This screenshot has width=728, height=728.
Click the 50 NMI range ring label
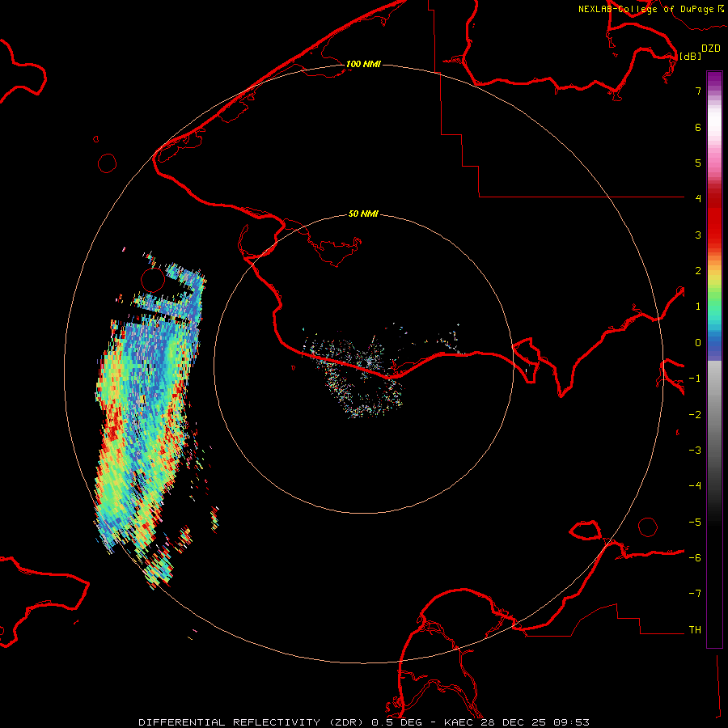pyautogui.click(x=363, y=214)
